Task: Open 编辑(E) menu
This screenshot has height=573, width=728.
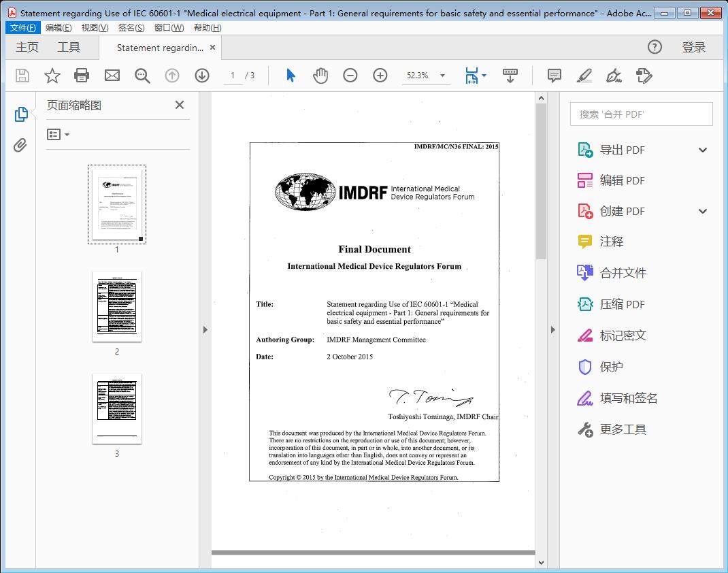Action: coord(59,28)
